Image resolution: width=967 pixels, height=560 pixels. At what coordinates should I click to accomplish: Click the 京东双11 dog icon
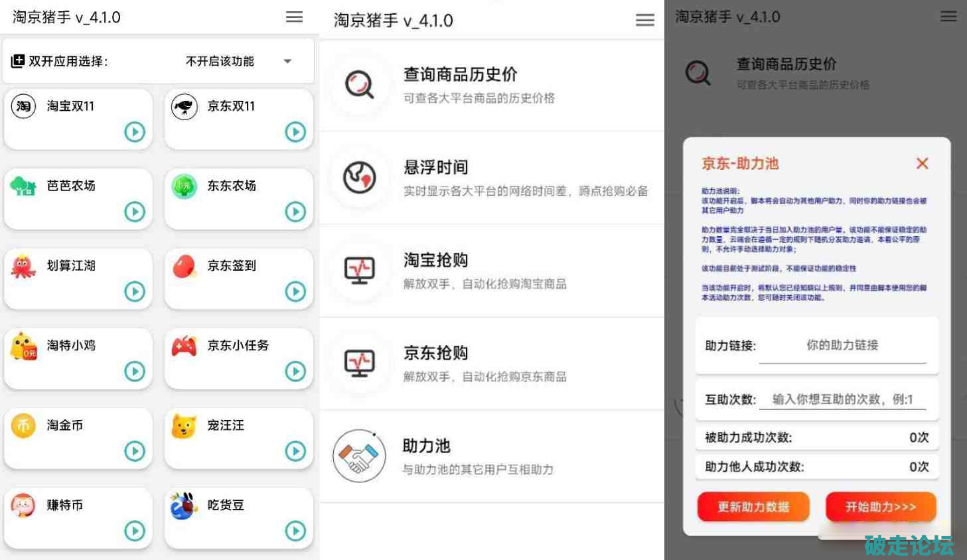(x=184, y=106)
